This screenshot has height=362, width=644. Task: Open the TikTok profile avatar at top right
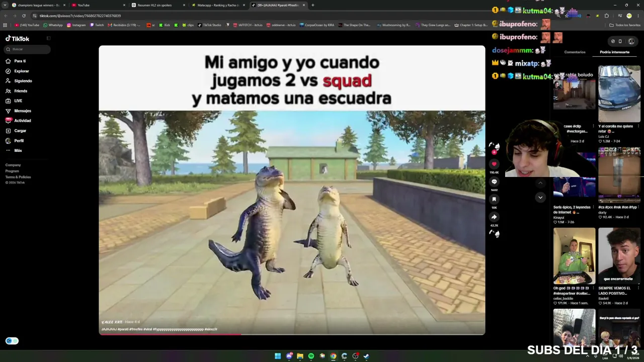coord(631,41)
